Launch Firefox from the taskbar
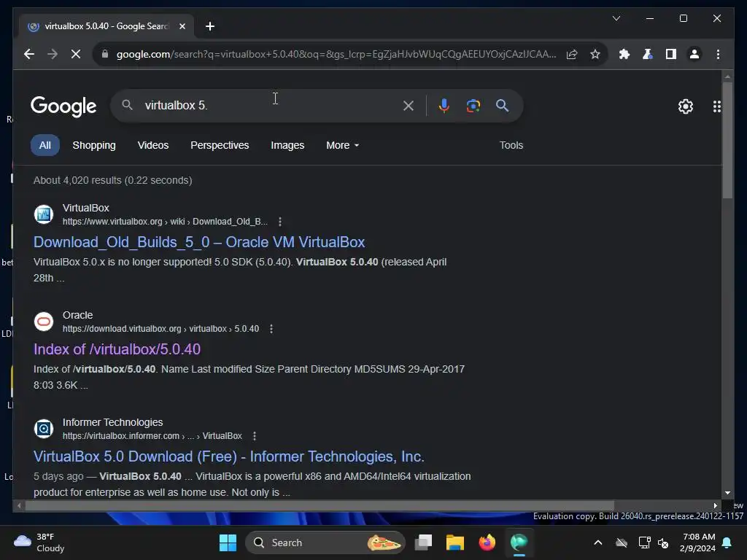747x560 pixels. (x=487, y=542)
